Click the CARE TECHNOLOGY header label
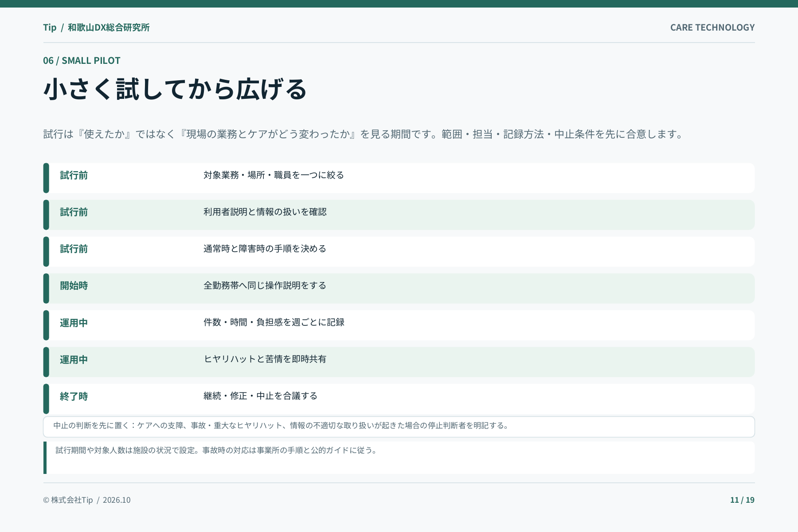 click(712, 27)
